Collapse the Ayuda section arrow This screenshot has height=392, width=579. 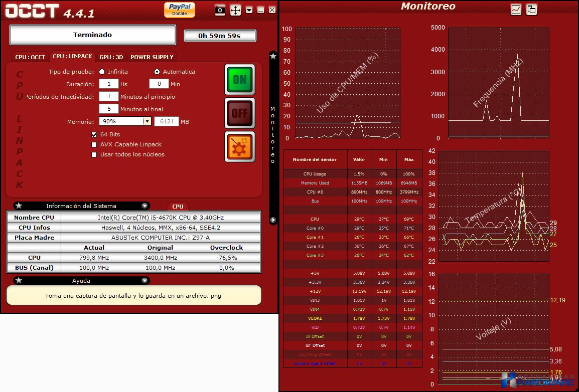pyautogui.click(x=144, y=280)
